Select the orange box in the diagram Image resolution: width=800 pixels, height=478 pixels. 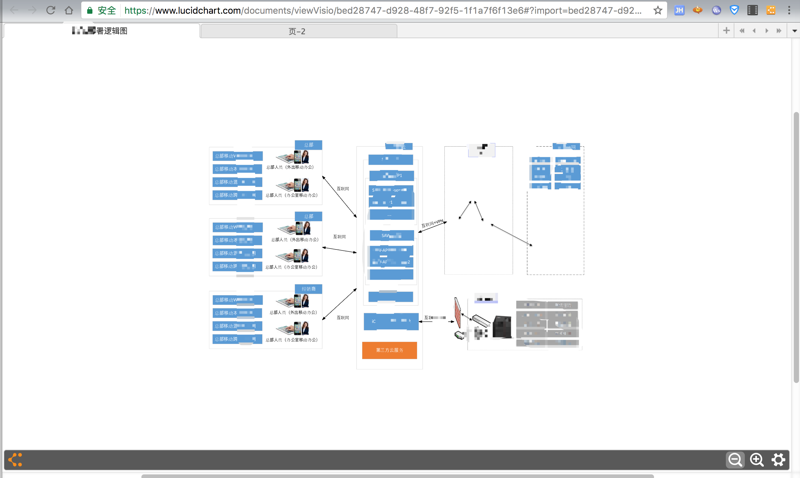[389, 350]
